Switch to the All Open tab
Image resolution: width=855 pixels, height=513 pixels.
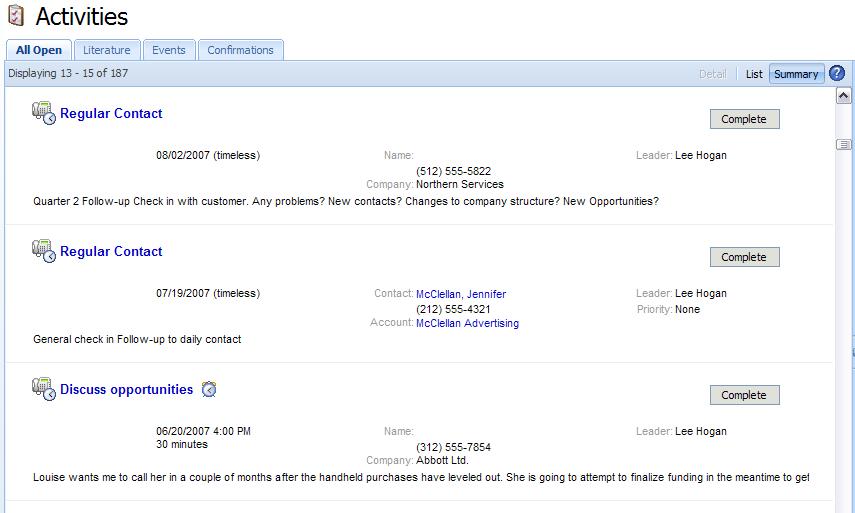pyautogui.click(x=38, y=50)
